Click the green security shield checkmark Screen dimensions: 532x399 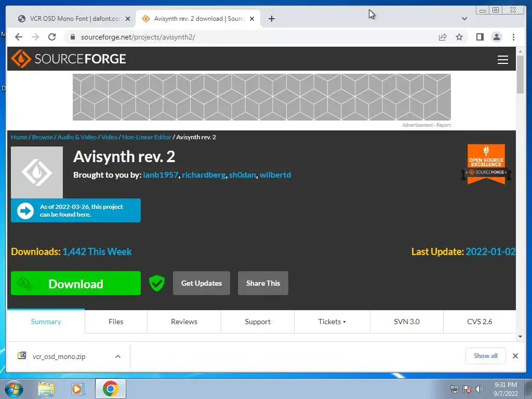(157, 283)
